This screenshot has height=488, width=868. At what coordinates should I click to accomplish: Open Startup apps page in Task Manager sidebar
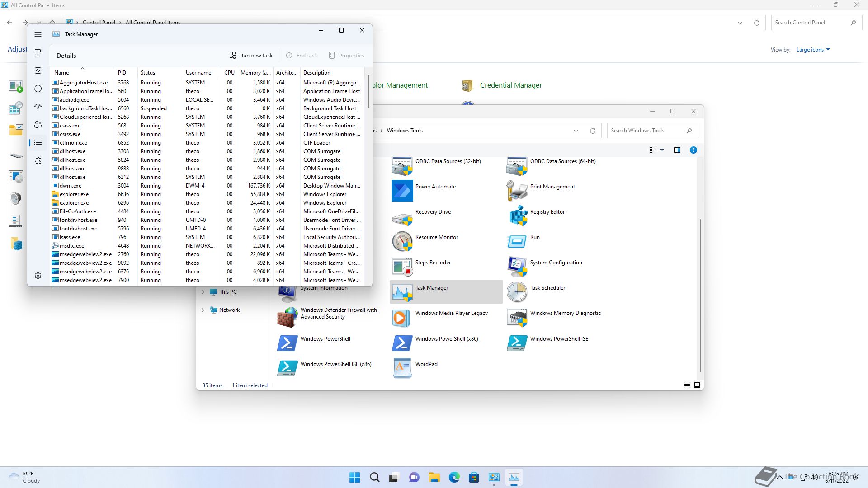pos(38,107)
